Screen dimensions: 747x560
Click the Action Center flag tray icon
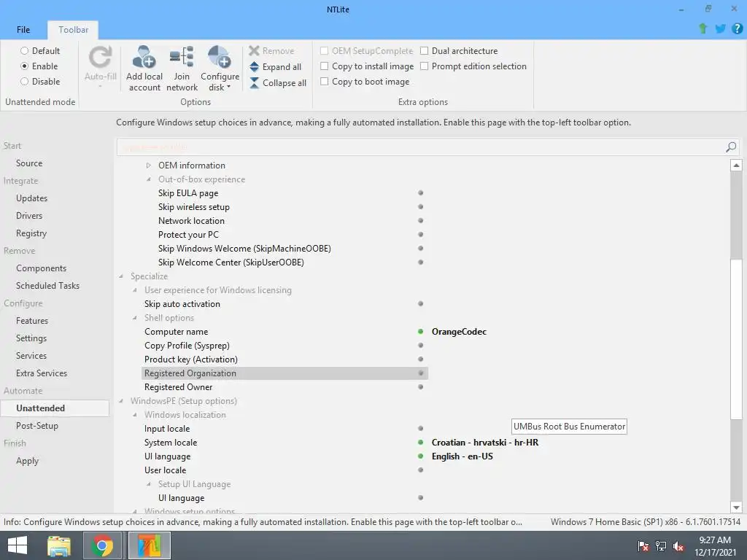click(x=643, y=545)
